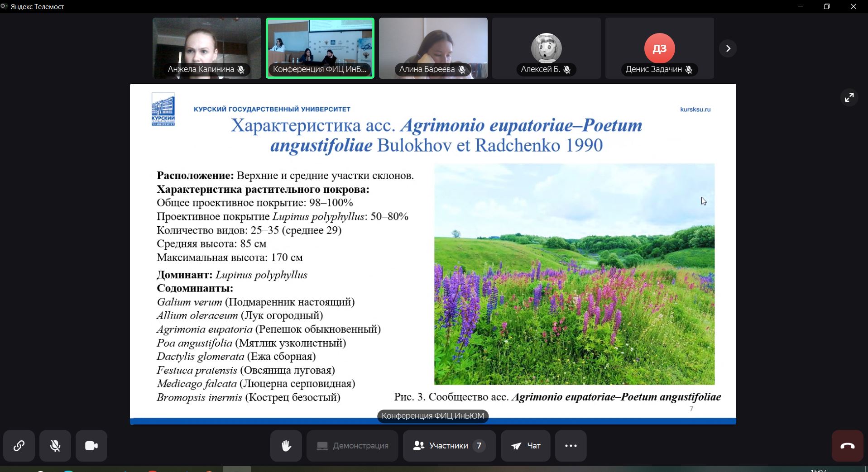This screenshot has height=472, width=868.
Task: Start screen sharing with Демонстрация
Action: click(x=352, y=446)
